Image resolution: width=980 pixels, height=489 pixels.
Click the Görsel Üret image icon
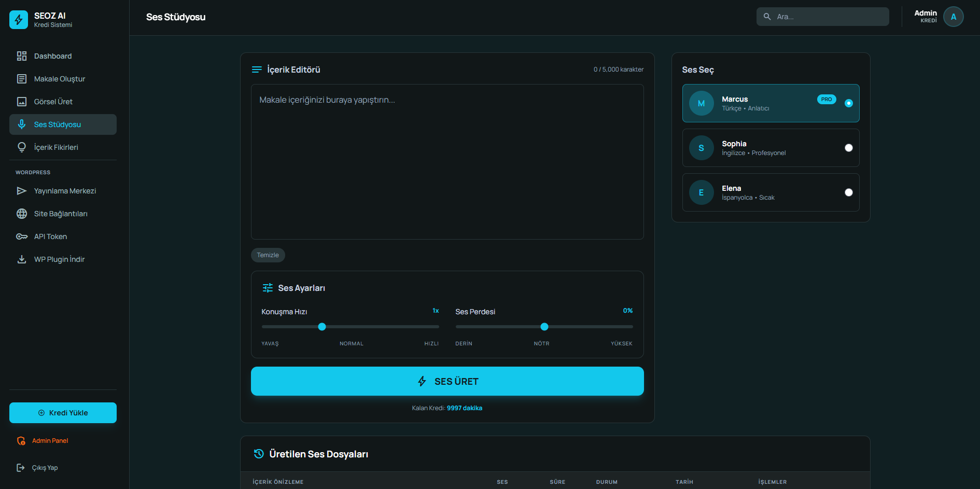coord(22,102)
